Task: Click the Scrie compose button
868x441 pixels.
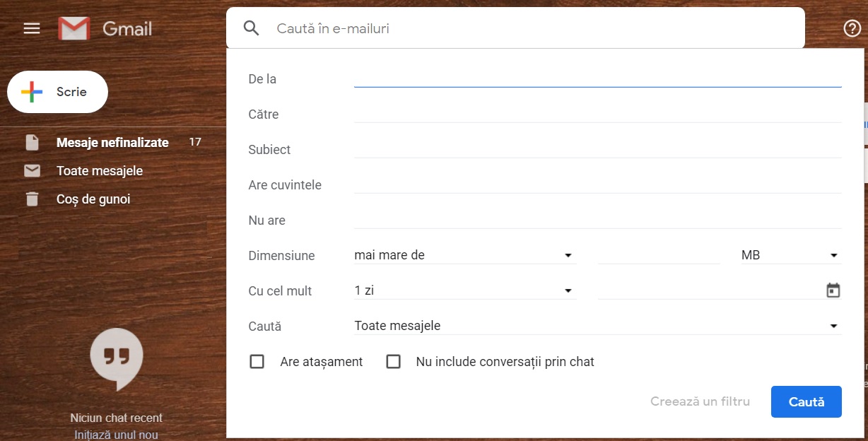Action: click(57, 92)
